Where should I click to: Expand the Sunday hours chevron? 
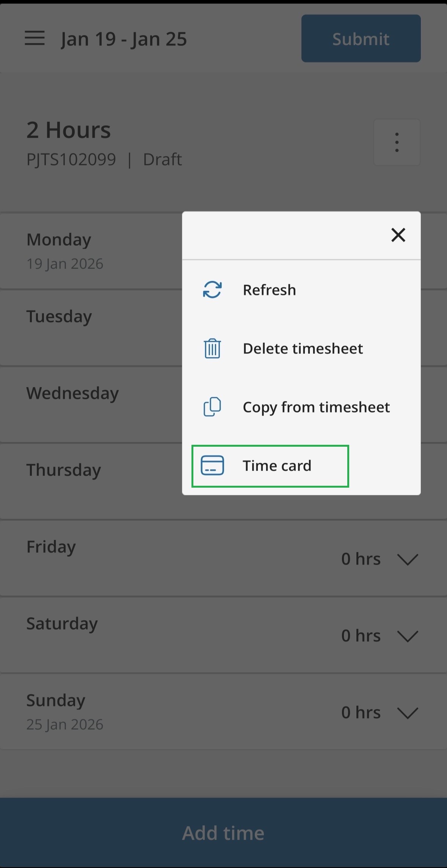pyautogui.click(x=407, y=713)
